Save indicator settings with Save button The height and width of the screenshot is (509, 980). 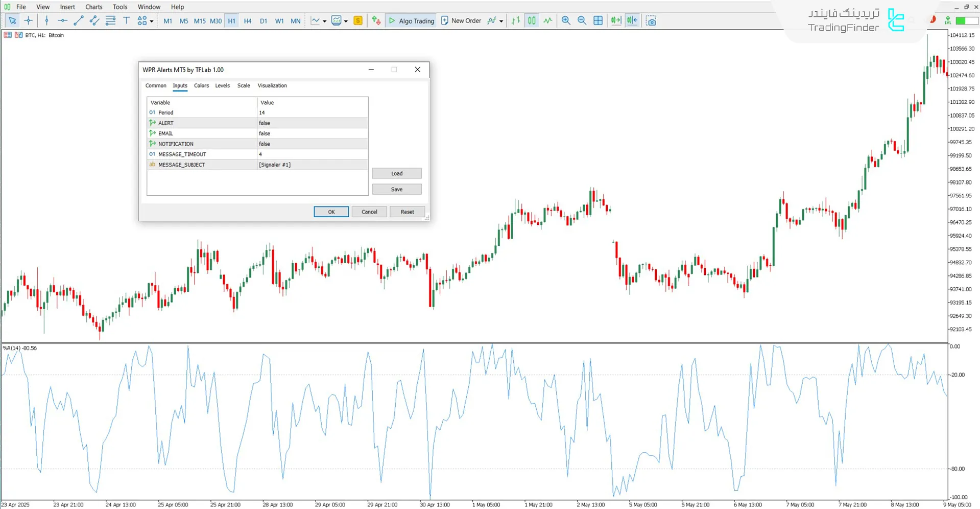397,189
